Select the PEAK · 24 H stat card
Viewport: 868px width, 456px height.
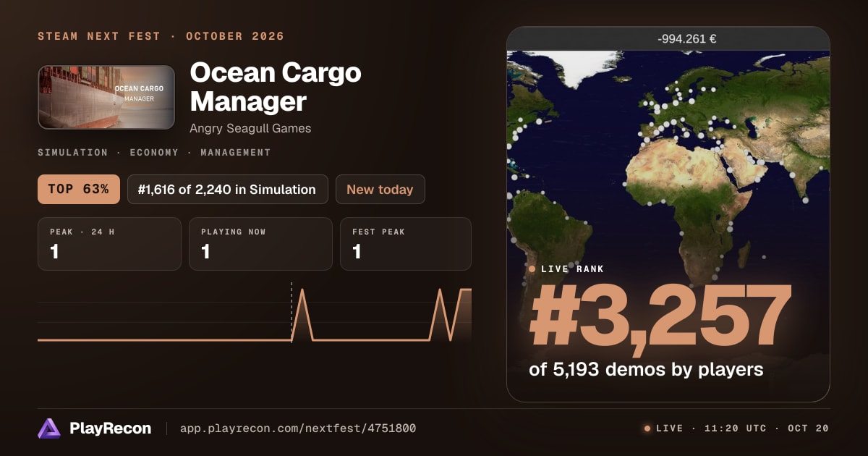[109, 244]
